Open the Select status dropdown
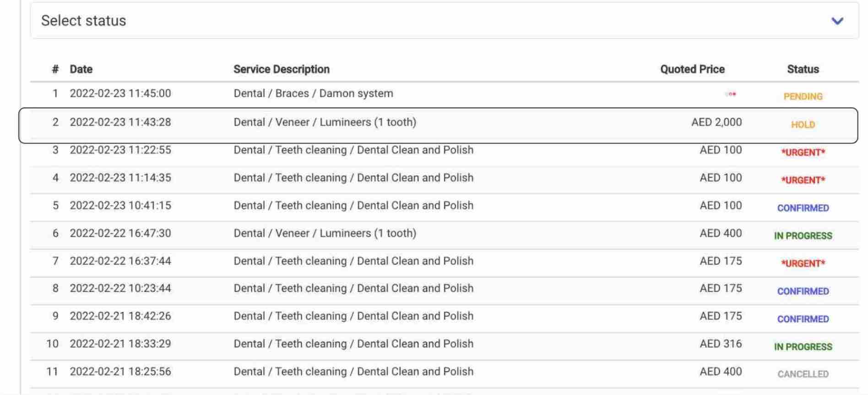 pyautogui.click(x=444, y=21)
